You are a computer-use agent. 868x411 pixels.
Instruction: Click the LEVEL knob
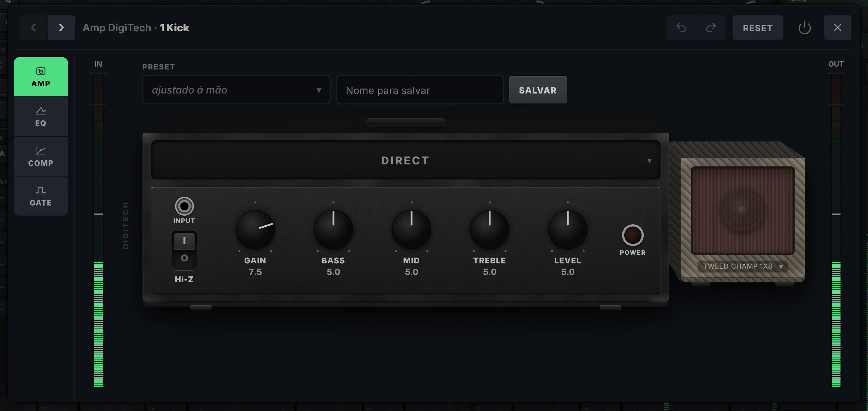click(x=568, y=229)
